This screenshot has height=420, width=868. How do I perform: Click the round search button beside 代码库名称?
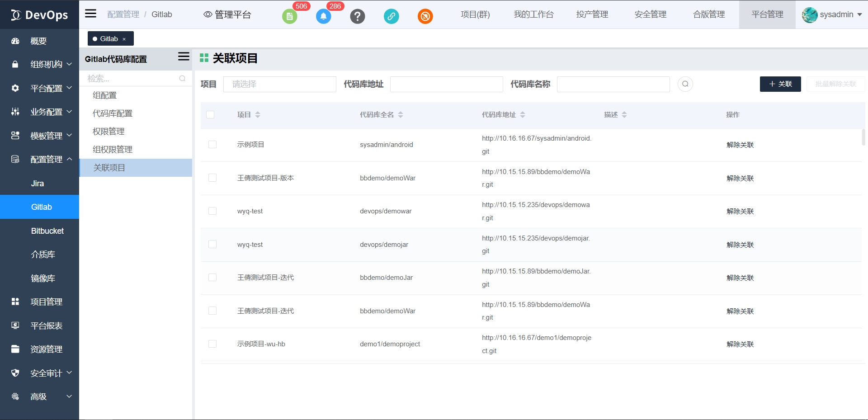pos(685,84)
